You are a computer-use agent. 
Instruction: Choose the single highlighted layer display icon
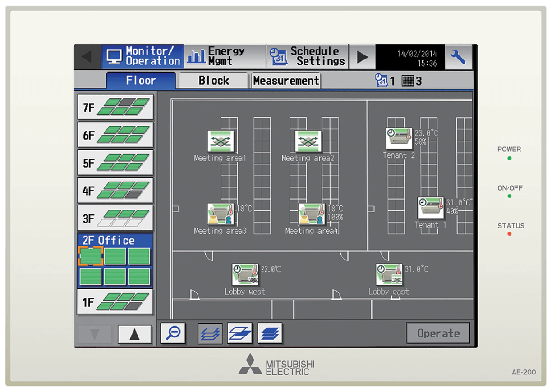tap(239, 333)
